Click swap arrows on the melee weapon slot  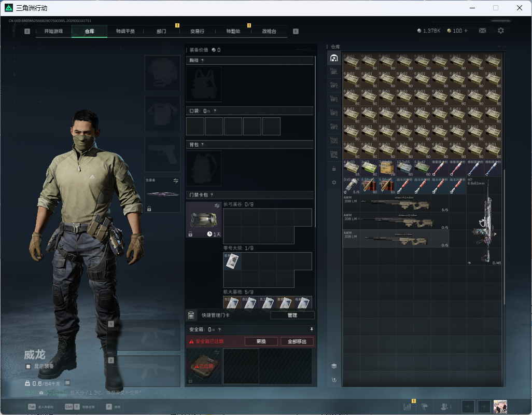(x=176, y=181)
